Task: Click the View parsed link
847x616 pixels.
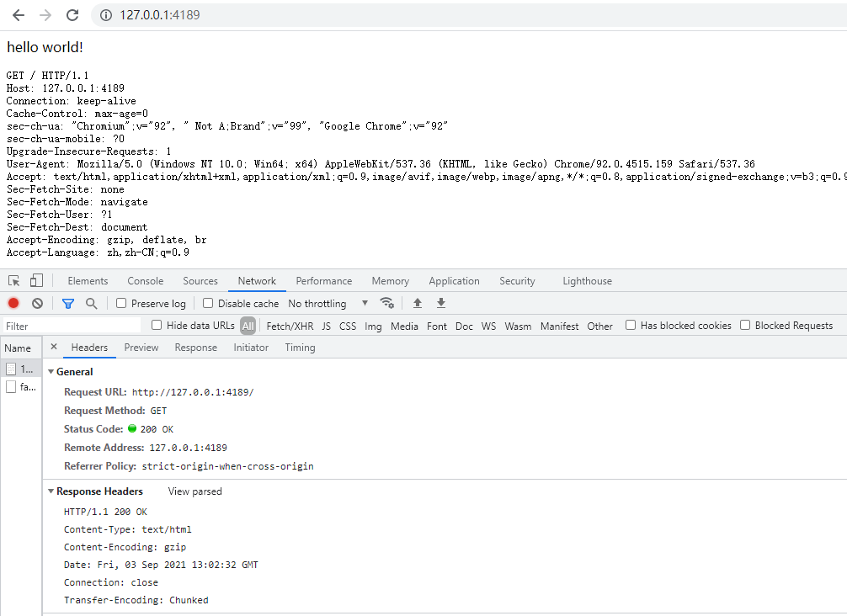Action: [x=194, y=491]
